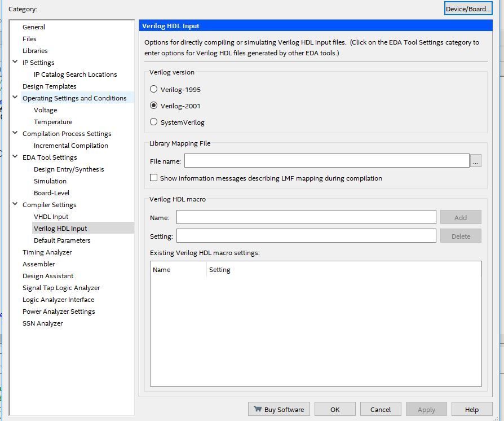This screenshot has height=421, width=504.
Task: Focus the Library Mapping File name field
Action: [326, 161]
